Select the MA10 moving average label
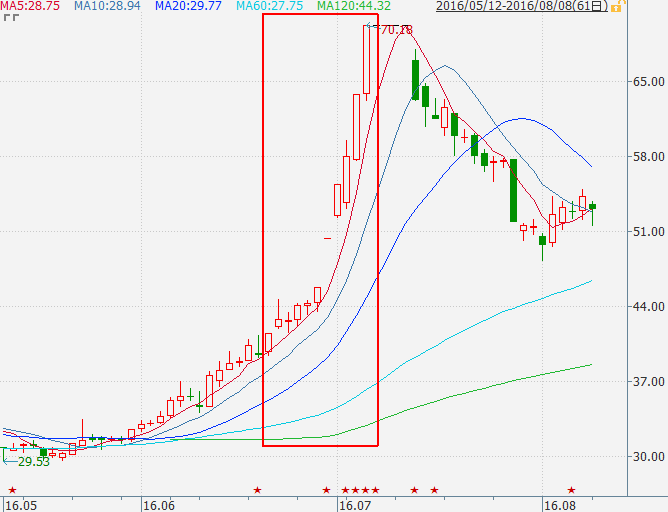 pos(108,6)
